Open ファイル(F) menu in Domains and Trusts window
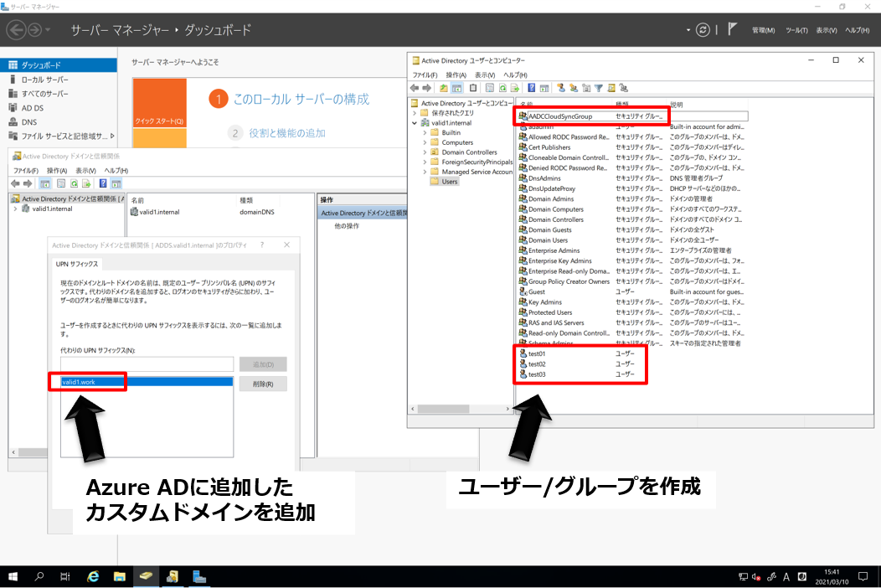The image size is (881, 588). coord(26,171)
